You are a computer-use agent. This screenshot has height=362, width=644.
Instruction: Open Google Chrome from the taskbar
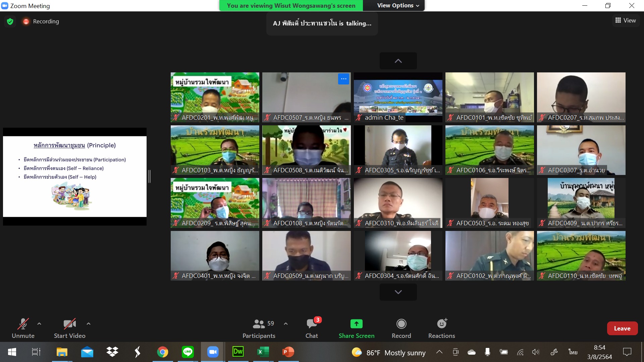pos(163,352)
